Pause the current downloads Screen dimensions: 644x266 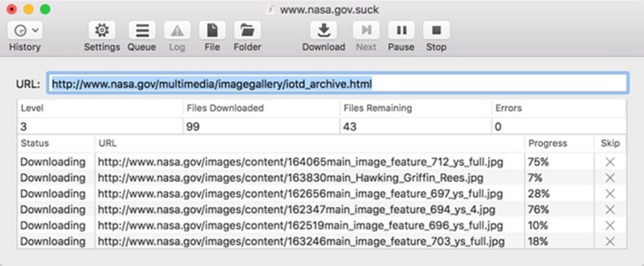point(401,31)
